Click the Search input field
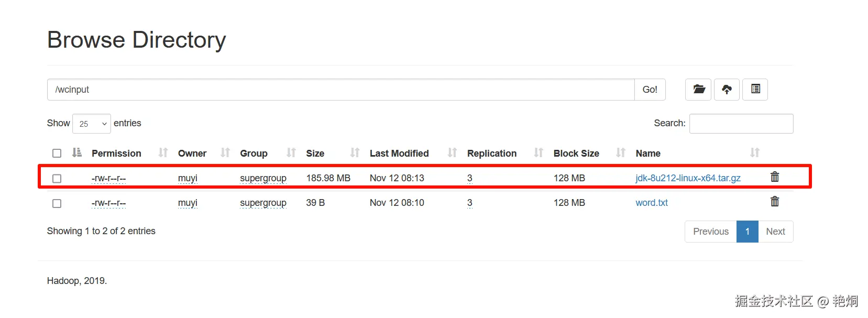868x318 pixels. tap(741, 124)
